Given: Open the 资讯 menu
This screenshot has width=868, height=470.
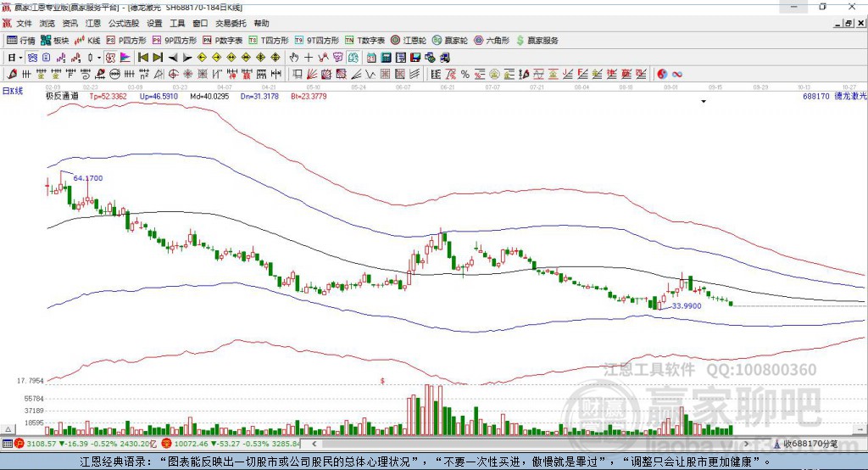Looking at the screenshot, I should pos(70,23).
